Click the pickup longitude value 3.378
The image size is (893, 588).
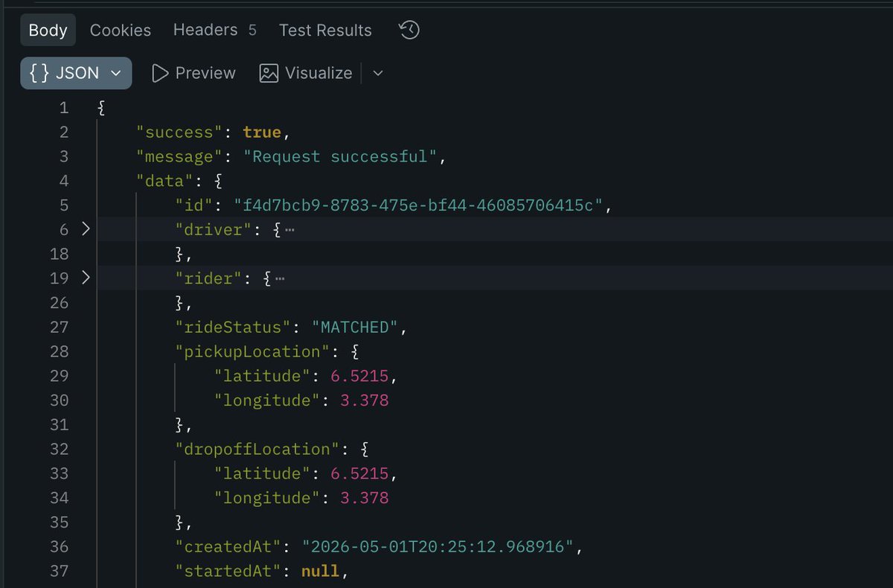coord(365,400)
